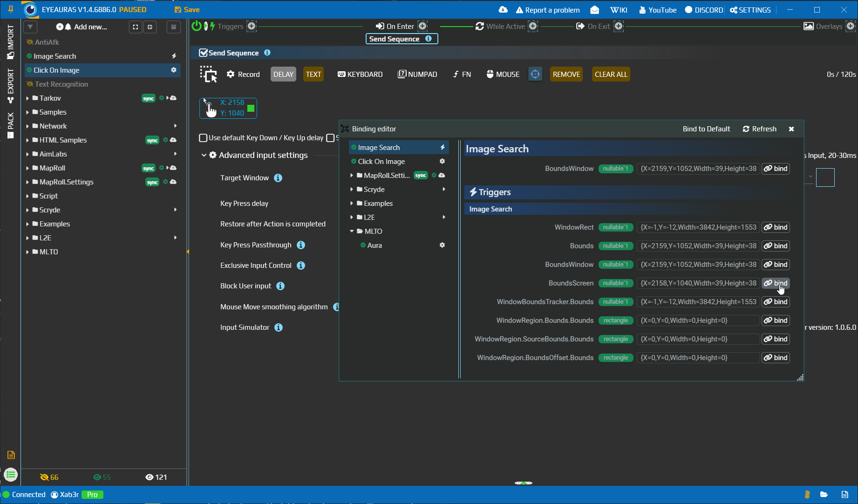The image size is (858, 504).
Task: Click the green square on click action
Action: tap(251, 108)
